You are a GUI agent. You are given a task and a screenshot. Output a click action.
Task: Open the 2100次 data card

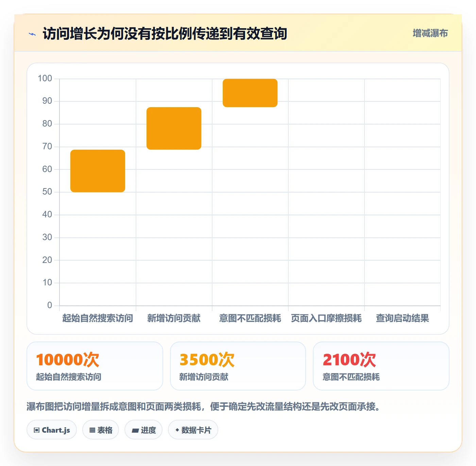click(x=381, y=366)
